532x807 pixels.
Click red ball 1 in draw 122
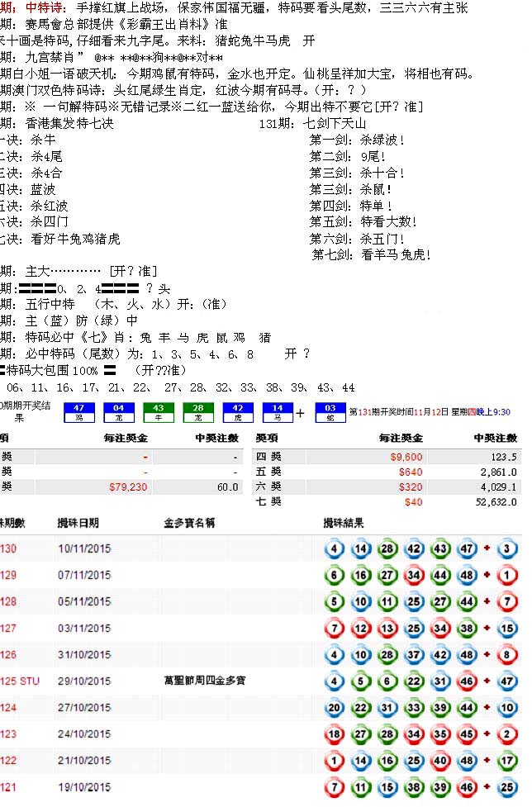tap(334, 760)
